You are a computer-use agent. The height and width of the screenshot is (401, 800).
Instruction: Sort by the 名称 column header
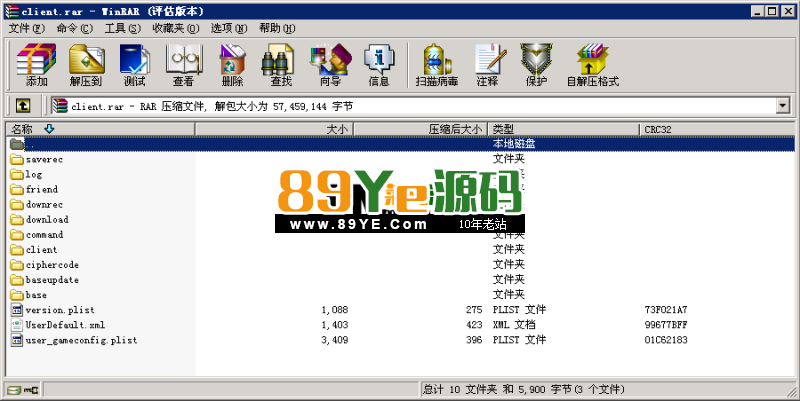click(x=101, y=129)
